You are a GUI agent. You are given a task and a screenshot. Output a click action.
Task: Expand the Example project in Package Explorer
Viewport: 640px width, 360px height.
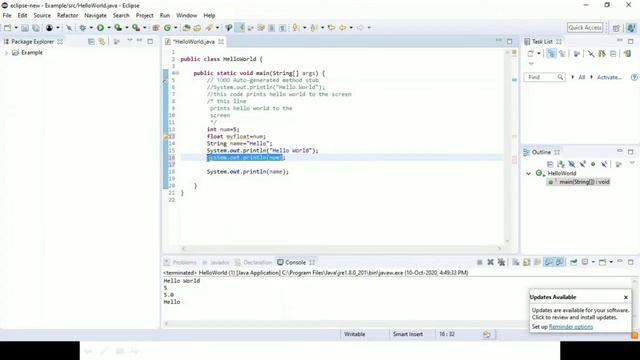(x=6, y=53)
